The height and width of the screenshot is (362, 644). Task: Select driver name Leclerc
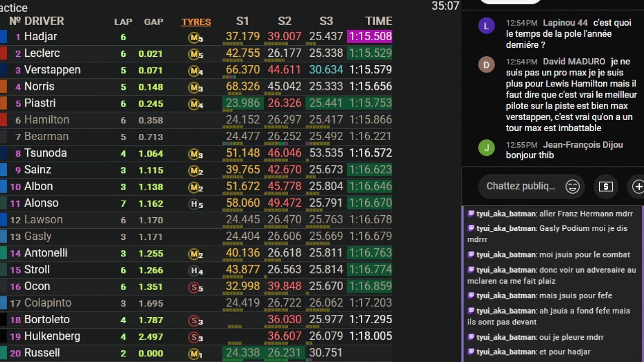[42, 53]
